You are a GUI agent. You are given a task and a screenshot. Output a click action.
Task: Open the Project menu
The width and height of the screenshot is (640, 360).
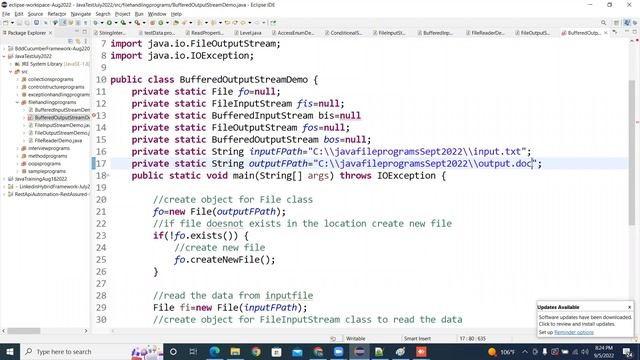122,14
